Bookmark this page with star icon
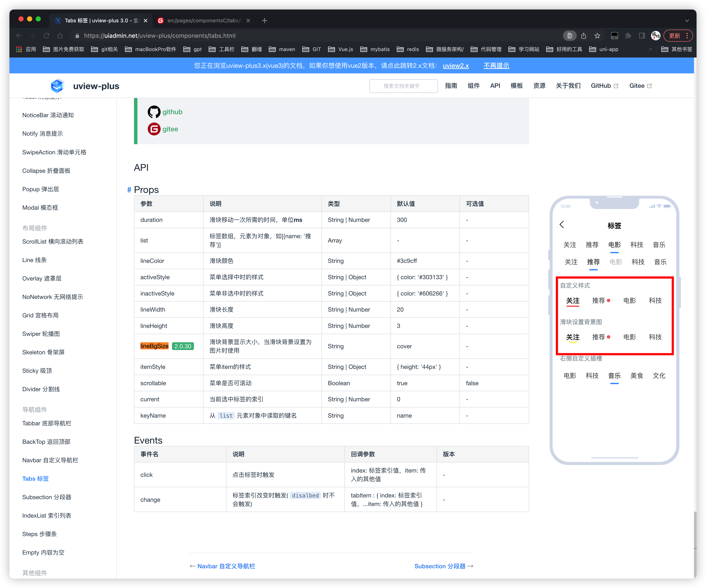Image resolution: width=706 pixels, height=588 pixels. point(597,36)
